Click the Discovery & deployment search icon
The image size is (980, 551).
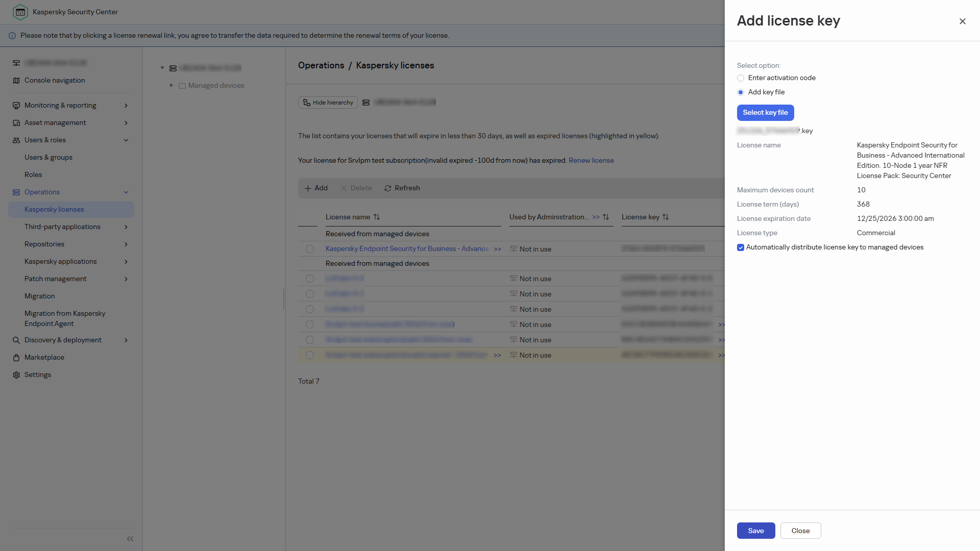(16, 340)
